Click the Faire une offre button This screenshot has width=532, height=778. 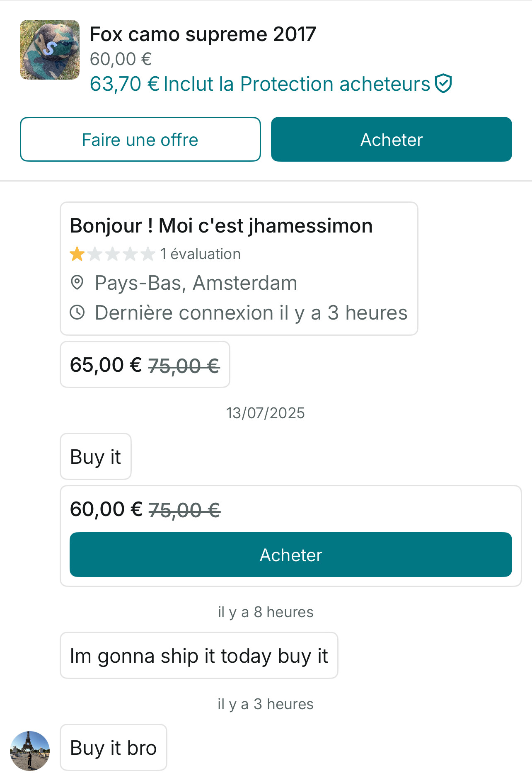140,140
